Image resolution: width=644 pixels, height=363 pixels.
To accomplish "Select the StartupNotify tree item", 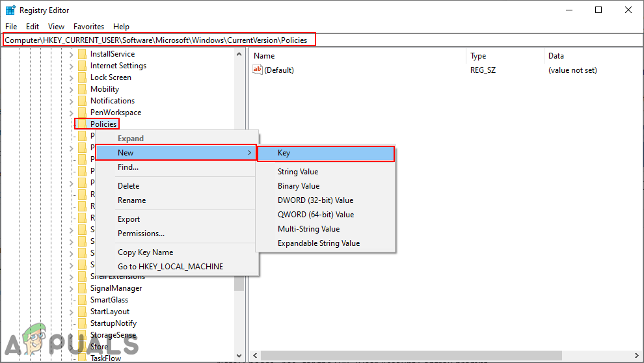I will click(113, 323).
